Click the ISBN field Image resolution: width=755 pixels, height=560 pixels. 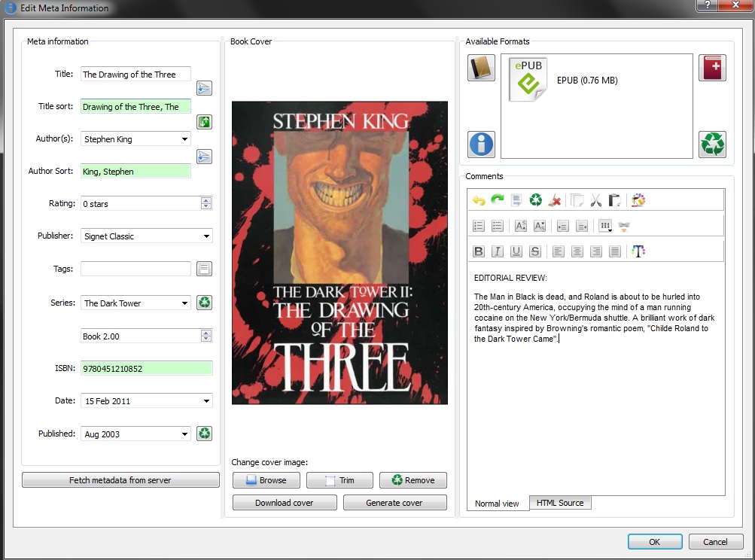click(x=146, y=368)
